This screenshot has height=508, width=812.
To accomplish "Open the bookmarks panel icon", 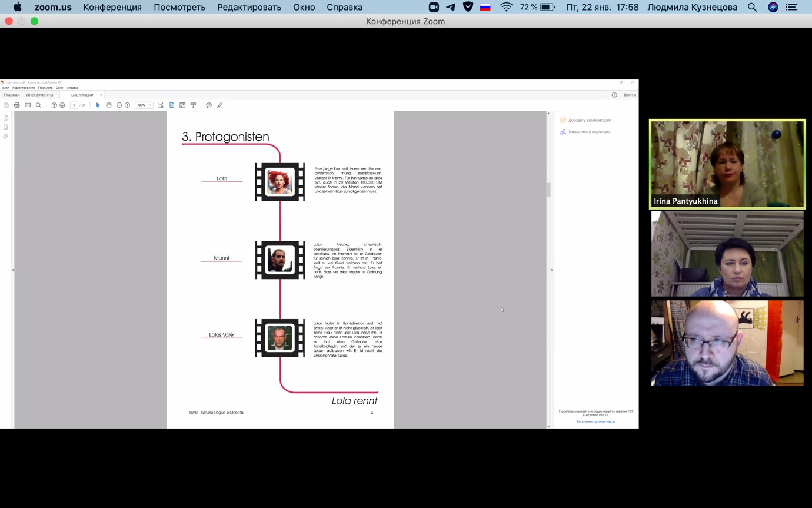I will (6, 127).
